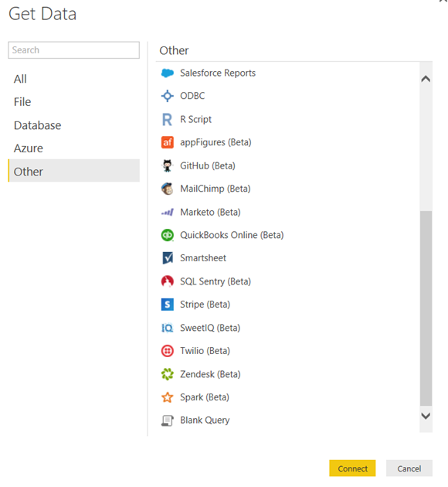This screenshot has height=487, width=448.
Task: Choose the Zendesk green icon
Action: 167,374
